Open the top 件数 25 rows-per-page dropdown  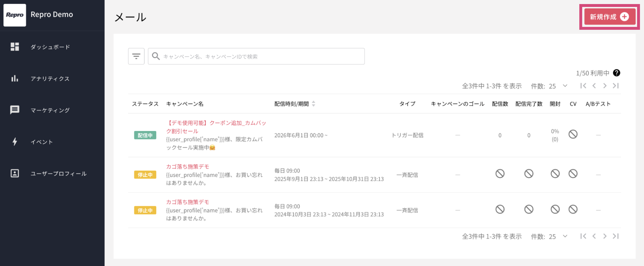tap(558, 86)
